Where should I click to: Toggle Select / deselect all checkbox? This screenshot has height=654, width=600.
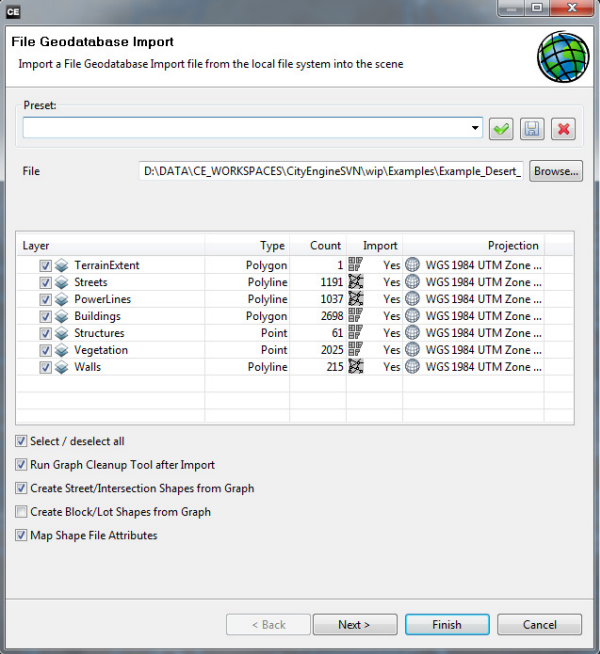[22, 441]
